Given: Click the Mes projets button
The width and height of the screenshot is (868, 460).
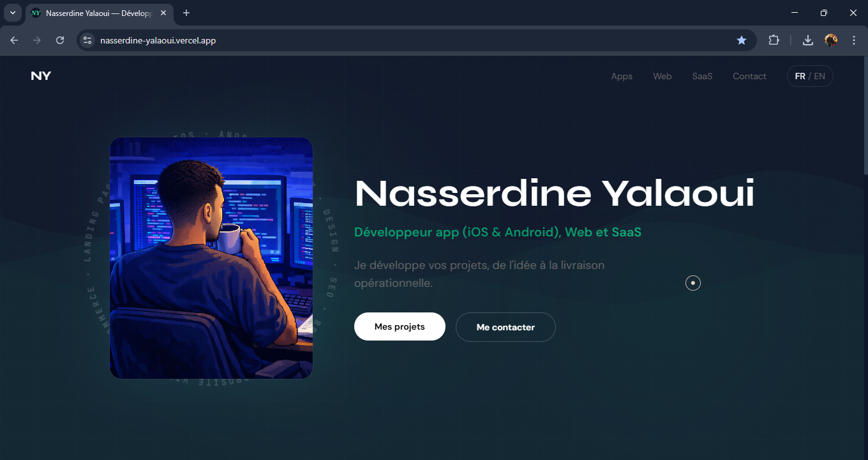Looking at the screenshot, I should pos(400,326).
